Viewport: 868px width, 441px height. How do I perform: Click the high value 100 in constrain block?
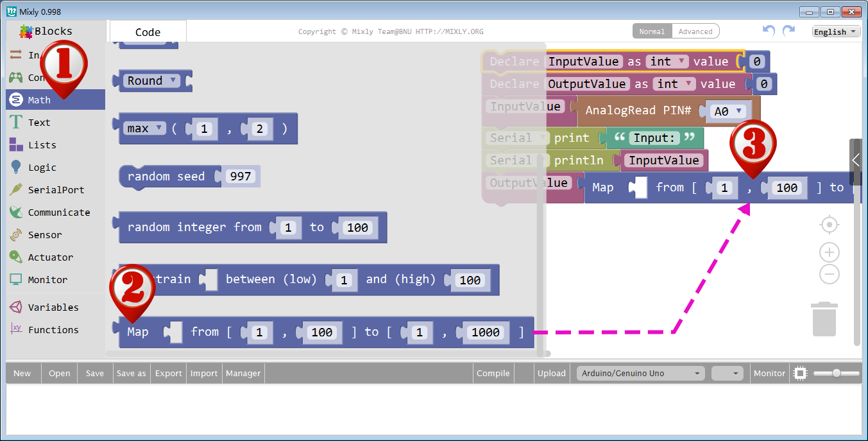(470, 281)
